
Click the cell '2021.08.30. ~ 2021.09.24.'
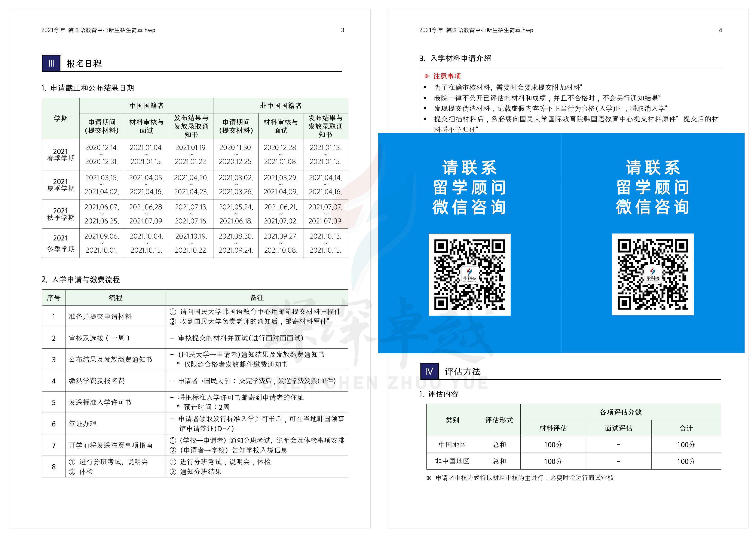(x=236, y=243)
